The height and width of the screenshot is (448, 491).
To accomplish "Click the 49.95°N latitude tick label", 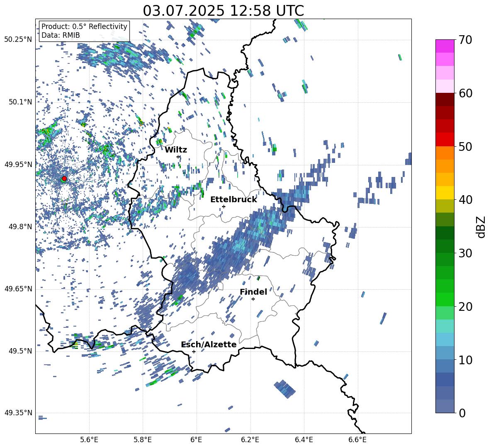I will [18, 165].
